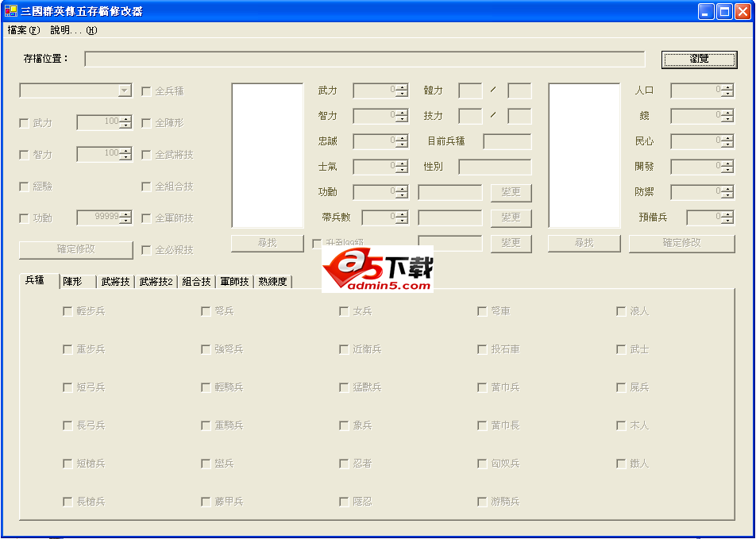The width and height of the screenshot is (756, 539).
Task: Toggle the 重騎兵 checkbox
Action: [206, 425]
